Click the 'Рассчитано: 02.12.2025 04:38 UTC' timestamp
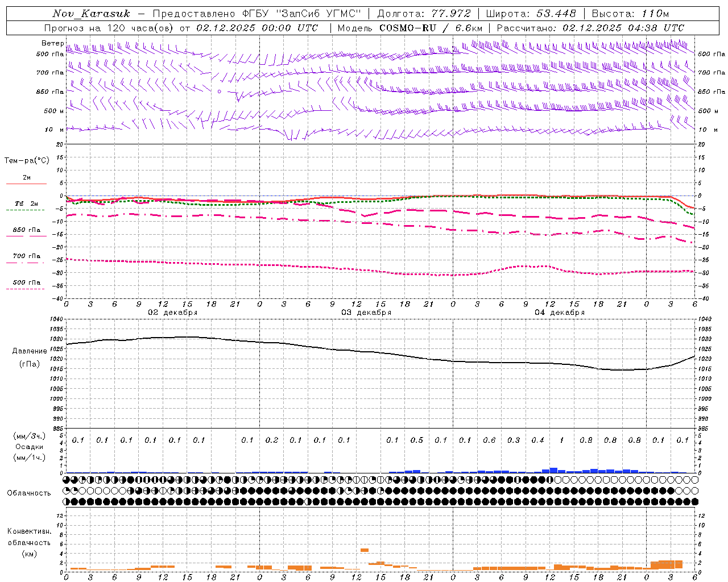The width and height of the screenshot is (728, 582). (590, 28)
